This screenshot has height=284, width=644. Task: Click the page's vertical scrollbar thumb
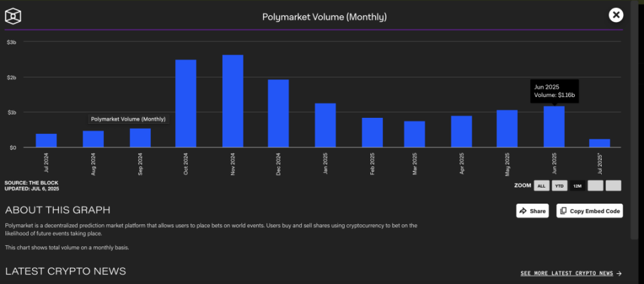[x=635, y=119]
